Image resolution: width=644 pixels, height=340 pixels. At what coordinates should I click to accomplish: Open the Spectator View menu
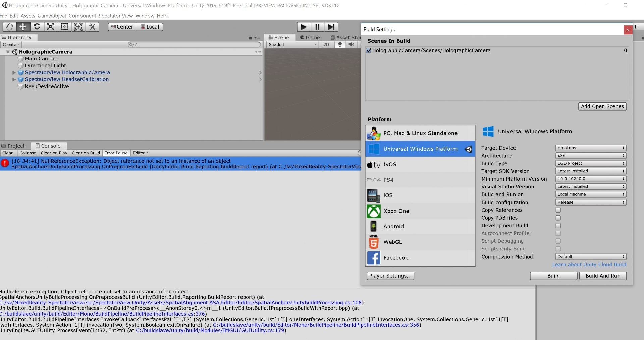coord(115,16)
